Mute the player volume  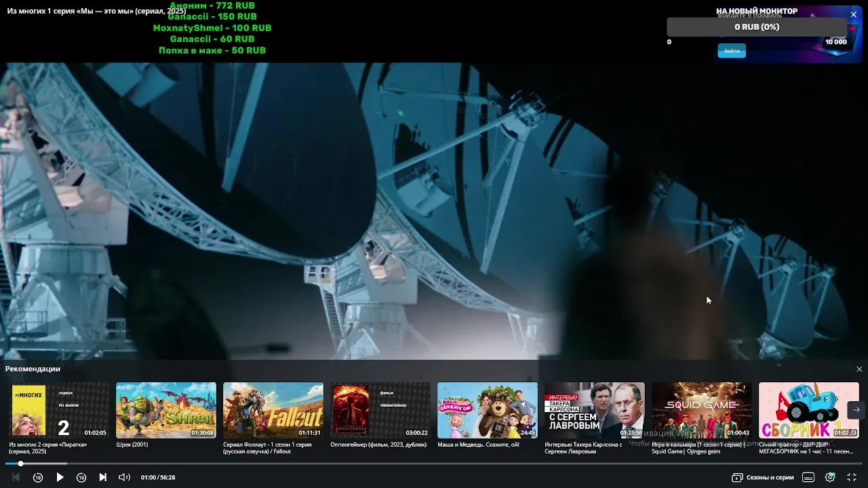125,477
